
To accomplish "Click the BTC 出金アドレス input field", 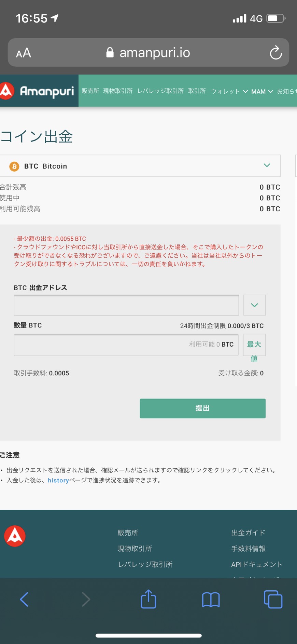I will [126, 305].
